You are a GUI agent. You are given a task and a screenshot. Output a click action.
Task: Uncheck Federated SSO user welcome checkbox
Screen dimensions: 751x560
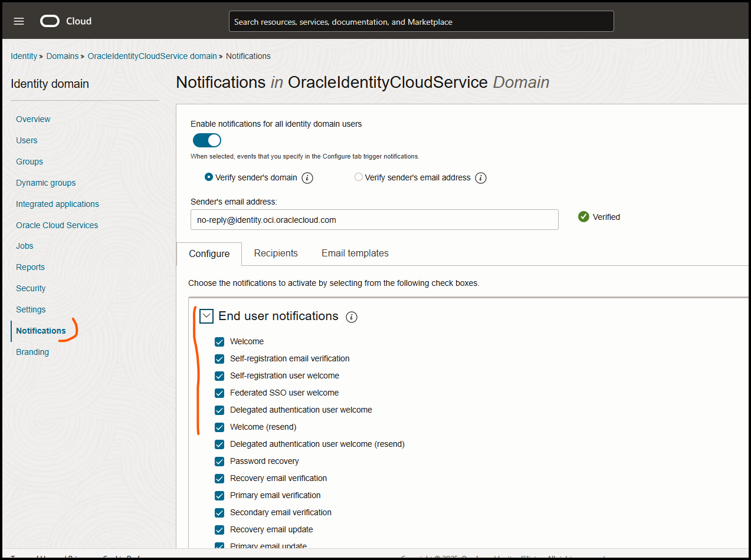tap(219, 393)
